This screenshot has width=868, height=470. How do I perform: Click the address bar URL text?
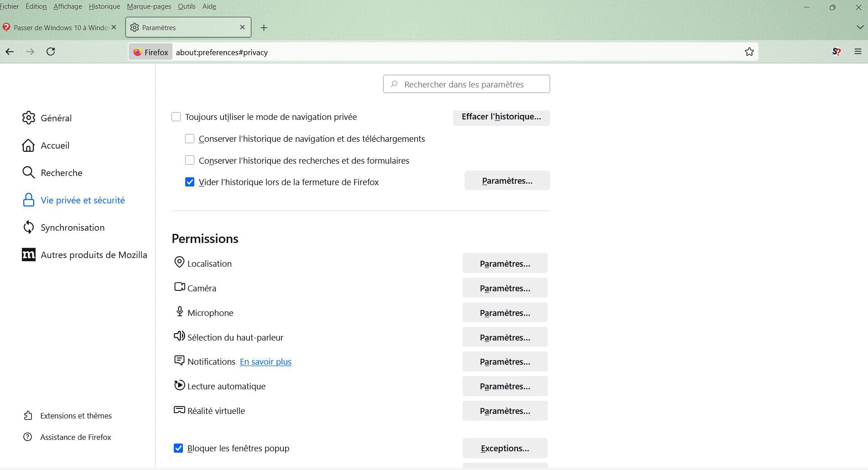tap(222, 52)
